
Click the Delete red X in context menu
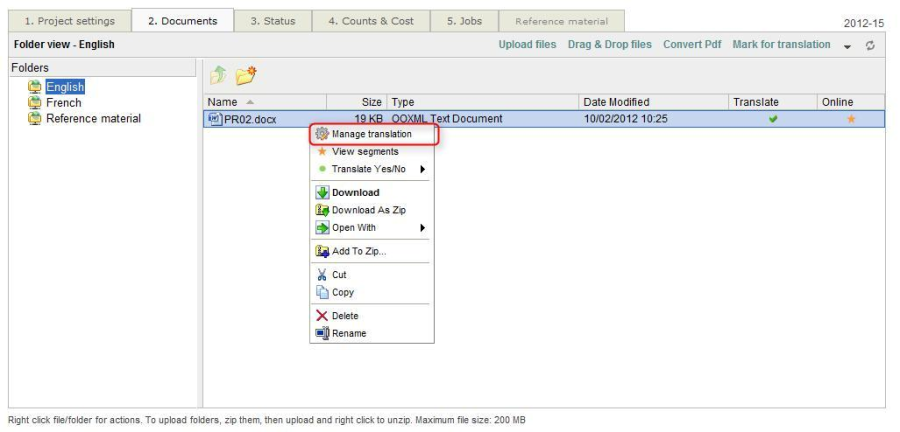tap(322, 316)
